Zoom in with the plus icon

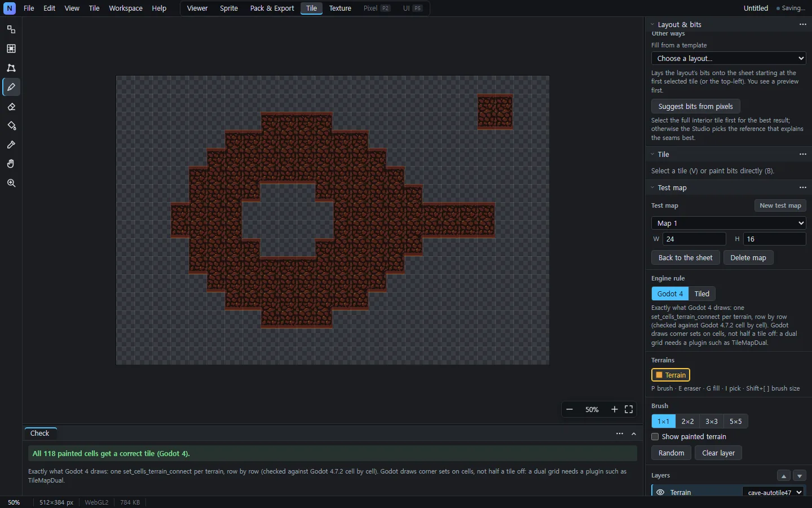click(x=615, y=410)
